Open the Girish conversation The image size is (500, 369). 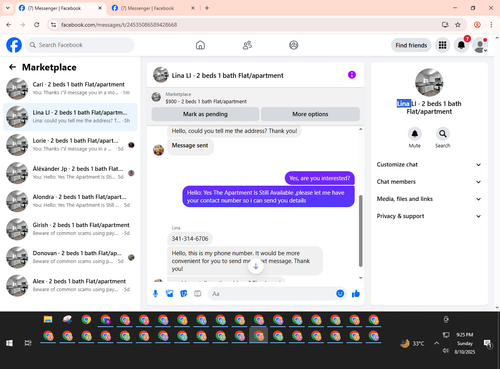(x=70, y=229)
